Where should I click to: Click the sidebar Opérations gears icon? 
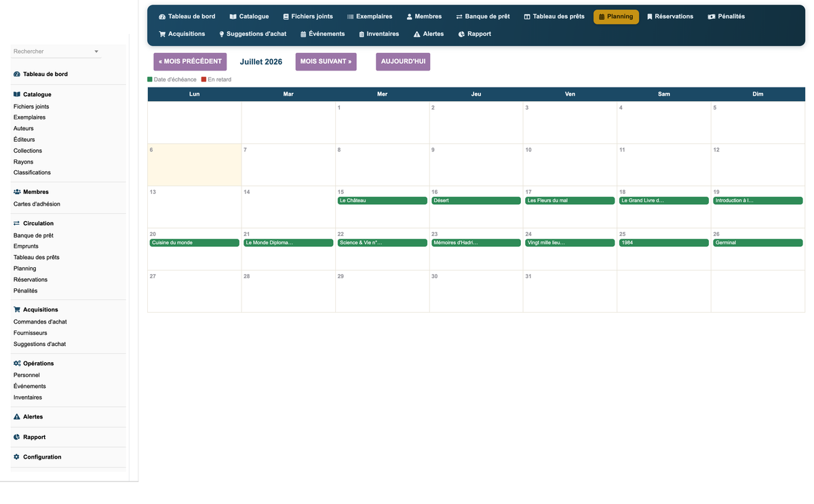[17, 364]
